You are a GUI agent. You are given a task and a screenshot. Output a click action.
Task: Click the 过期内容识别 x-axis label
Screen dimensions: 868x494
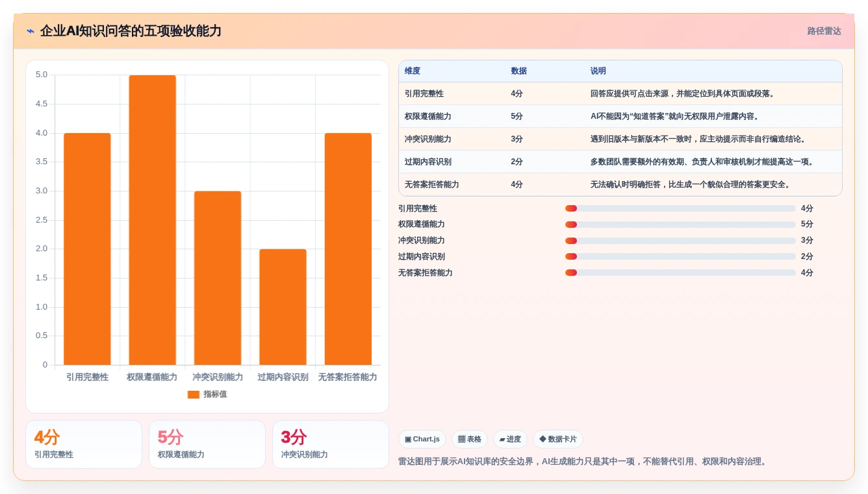283,377
